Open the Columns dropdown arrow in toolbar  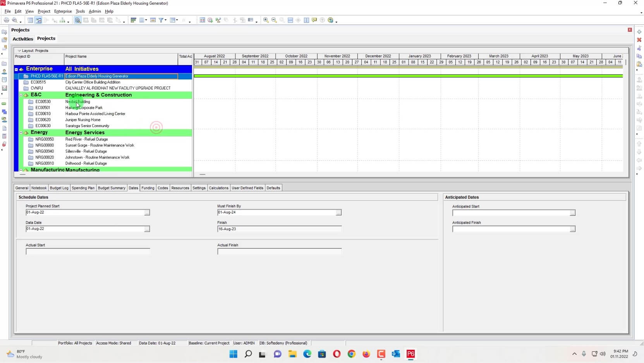146,20
